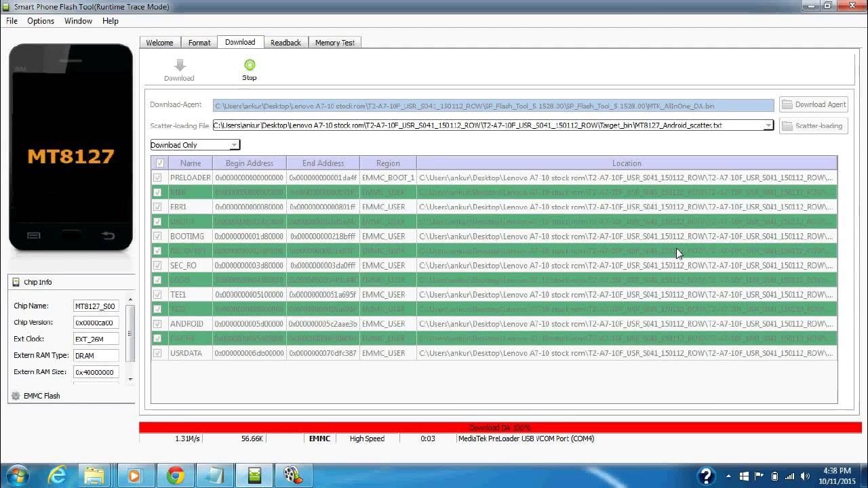
Task: Click the Region column header
Action: point(388,163)
